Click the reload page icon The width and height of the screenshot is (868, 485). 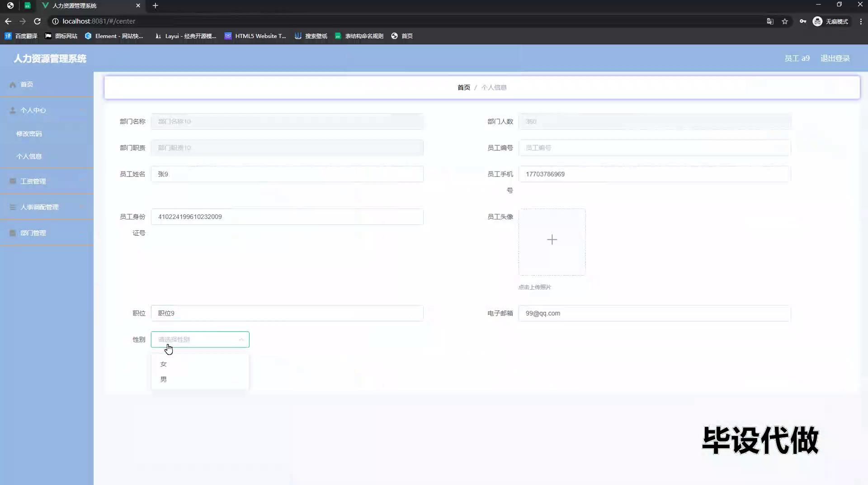click(x=37, y=21)
